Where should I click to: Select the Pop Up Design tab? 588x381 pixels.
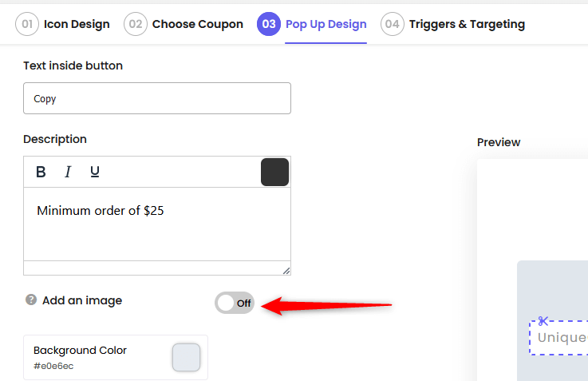click(x=326, y=24)
